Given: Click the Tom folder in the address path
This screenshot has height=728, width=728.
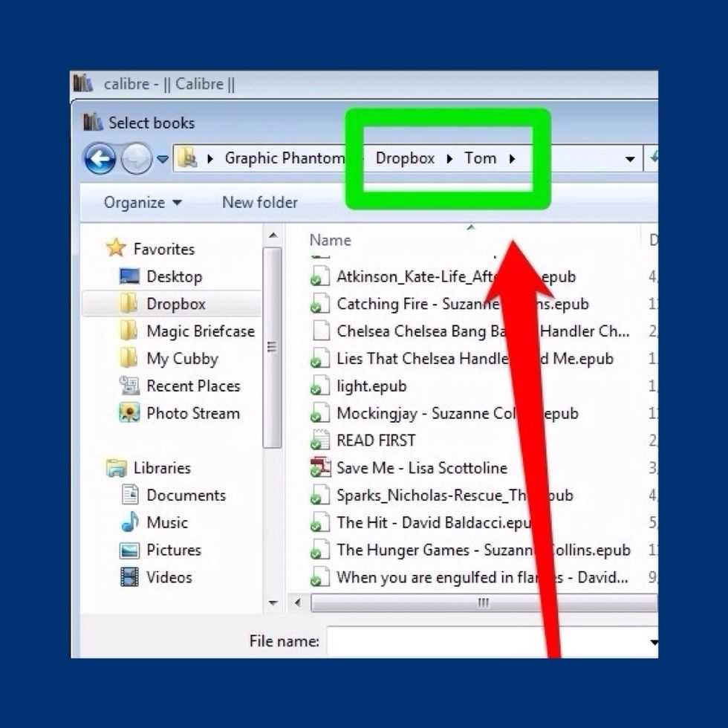Looking at the screenshot, I should point(481,158).
